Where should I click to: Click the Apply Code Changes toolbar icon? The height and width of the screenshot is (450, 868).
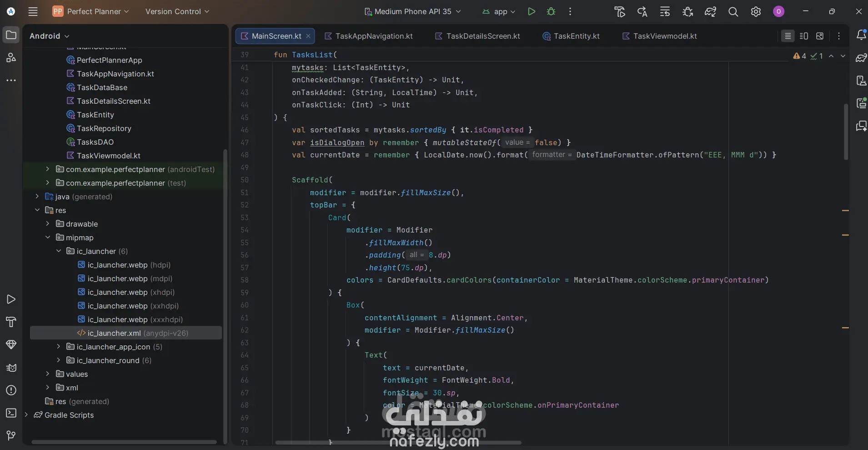(x=665, y=11)
